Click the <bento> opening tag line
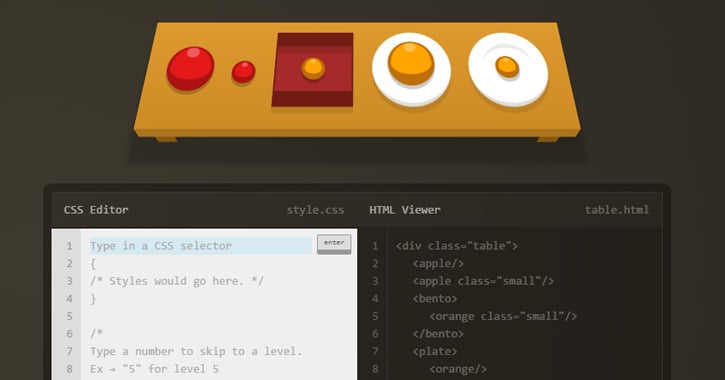725x380 pixels. (x=435, y=299)
